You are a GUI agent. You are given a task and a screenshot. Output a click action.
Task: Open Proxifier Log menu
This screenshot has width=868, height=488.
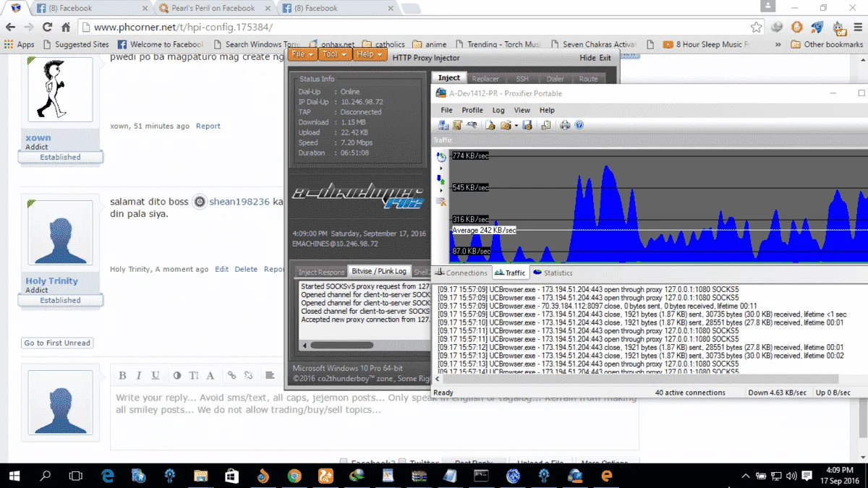point(498,110)
